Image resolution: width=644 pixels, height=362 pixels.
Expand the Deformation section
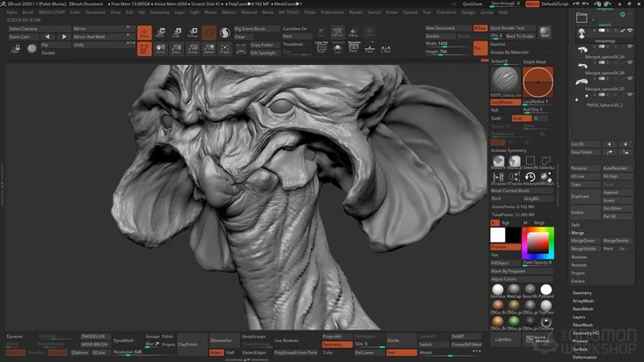[x=584, y=358]
